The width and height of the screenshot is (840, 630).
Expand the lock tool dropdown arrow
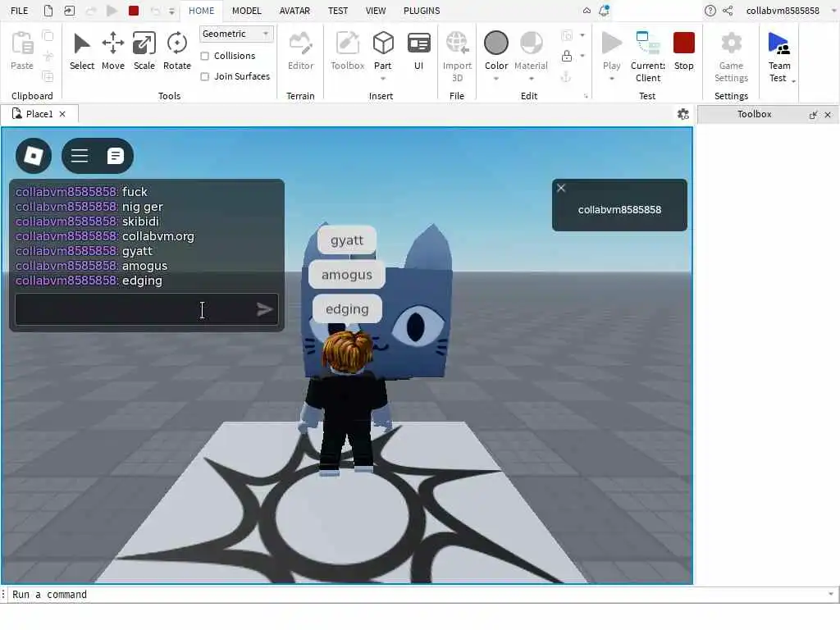(582, 56)
